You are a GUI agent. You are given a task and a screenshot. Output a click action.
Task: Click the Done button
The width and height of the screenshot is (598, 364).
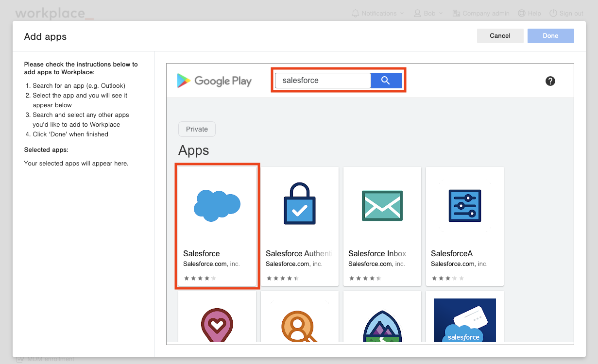coord(551,36)
